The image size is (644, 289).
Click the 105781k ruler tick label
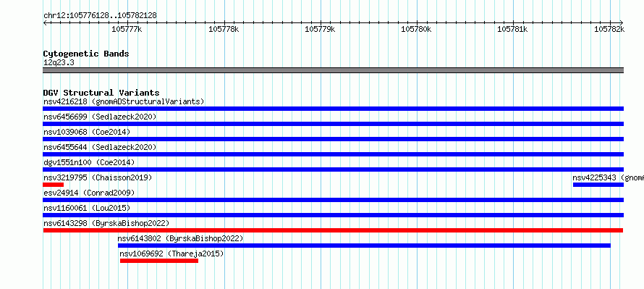(x=512, y=29)
